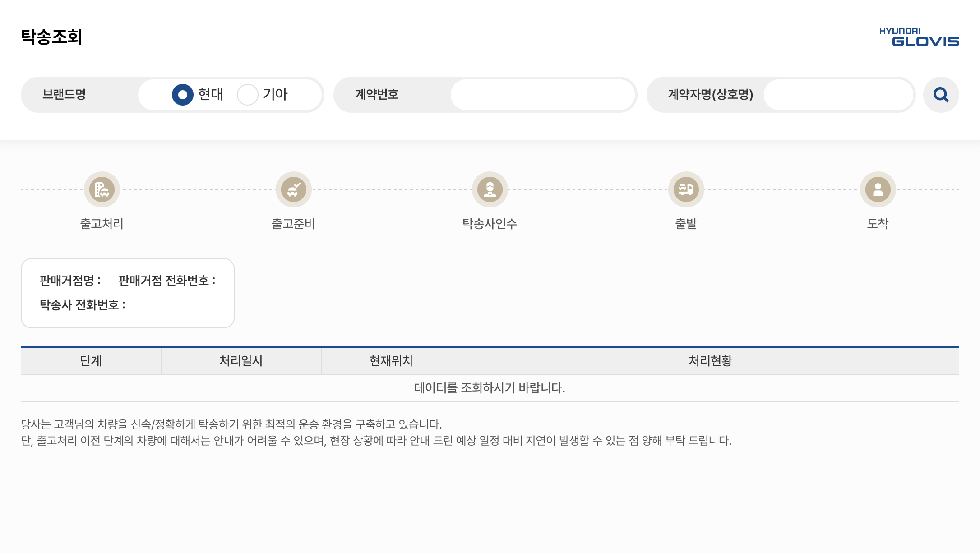Click the 탁송사인수 driver icon
Image resolution: width=980 pixels, height=553 pixels.
[x=490, y=189]
